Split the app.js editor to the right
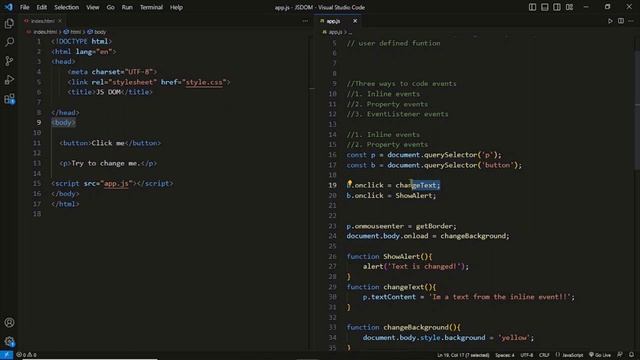Viewport: 640px width, 360px height. (x=621, y=21)
